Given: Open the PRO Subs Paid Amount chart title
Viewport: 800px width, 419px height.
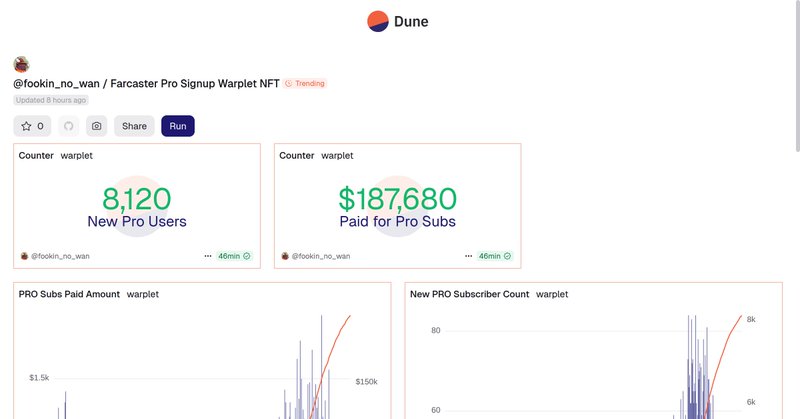Looking at the screenshot, I should pos(69,294).
